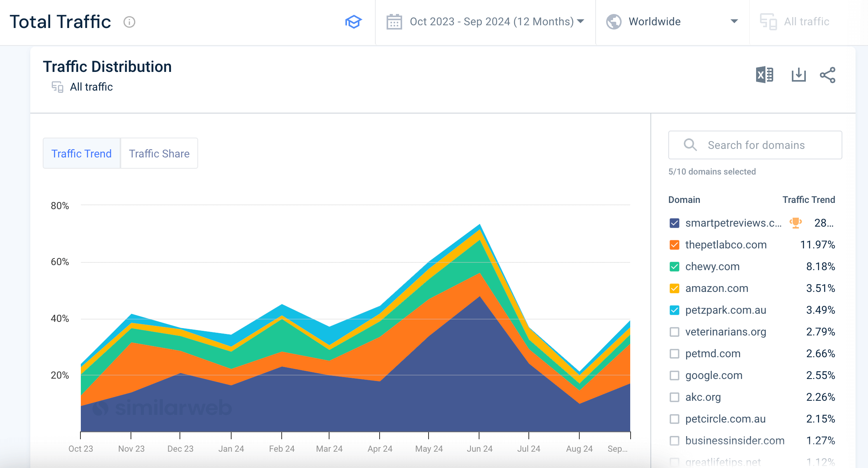
Task: Click the trophy icon beside smartpetreviews
Action: [x=795, y=223]
